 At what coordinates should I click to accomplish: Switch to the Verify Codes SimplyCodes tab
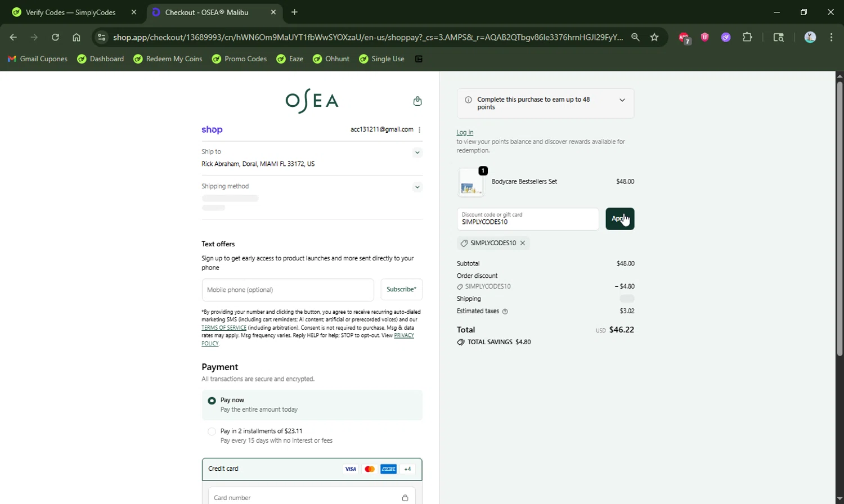70,12
